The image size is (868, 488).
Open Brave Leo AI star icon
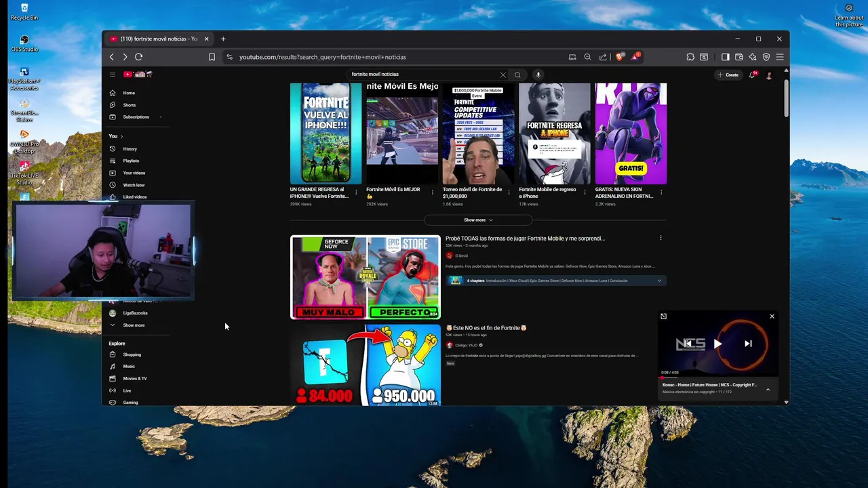pyautogui.click(x=752, y=57)
